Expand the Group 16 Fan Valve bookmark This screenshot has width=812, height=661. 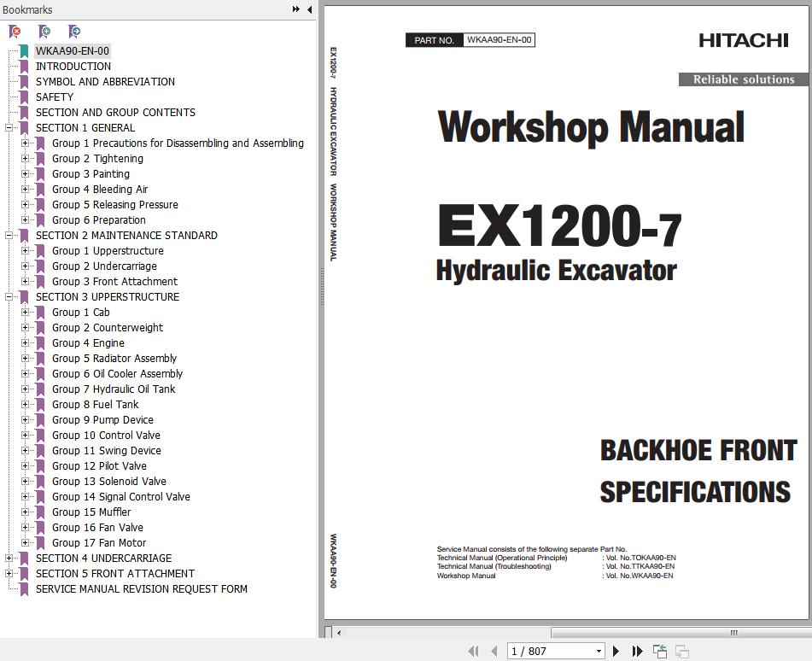[25, 528]
